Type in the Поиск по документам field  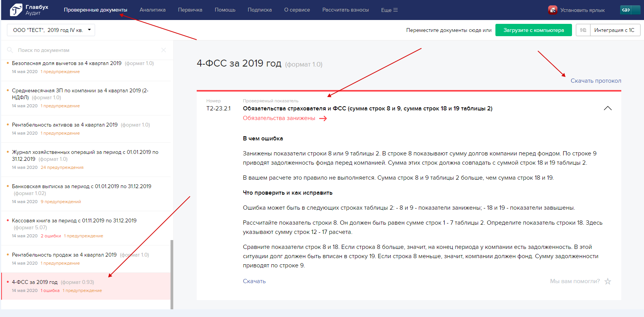[x=85, y=50]
